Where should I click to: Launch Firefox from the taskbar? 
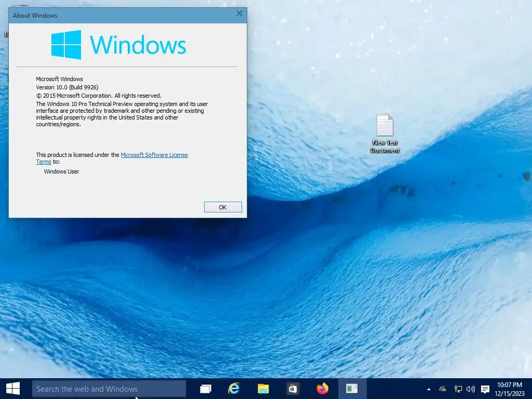coord(322,389)
